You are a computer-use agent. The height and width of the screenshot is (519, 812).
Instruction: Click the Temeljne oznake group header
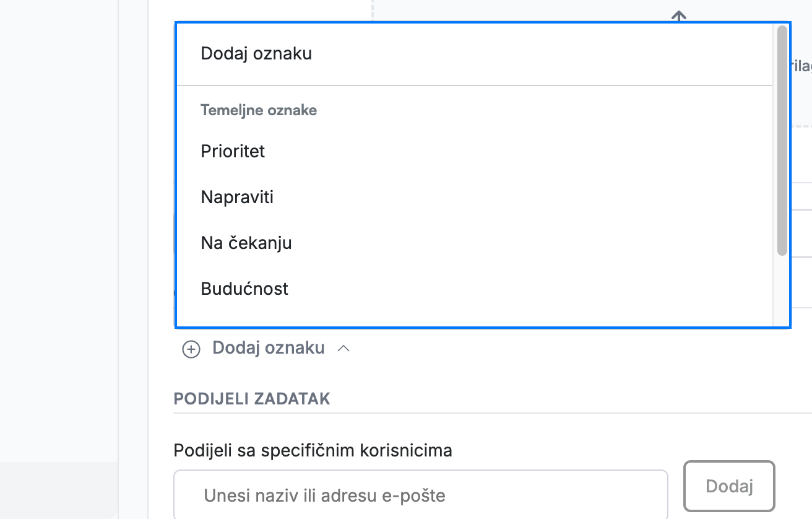point(259,110)
